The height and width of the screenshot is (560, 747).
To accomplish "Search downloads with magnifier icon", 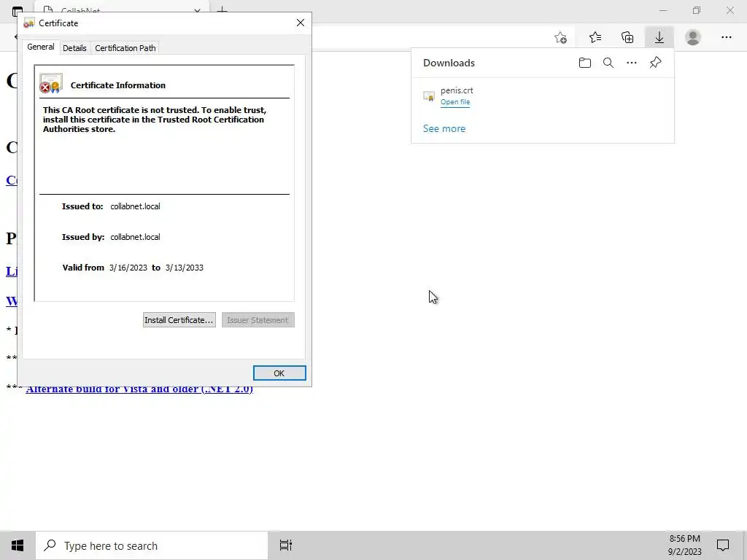I will click(608, 63).
